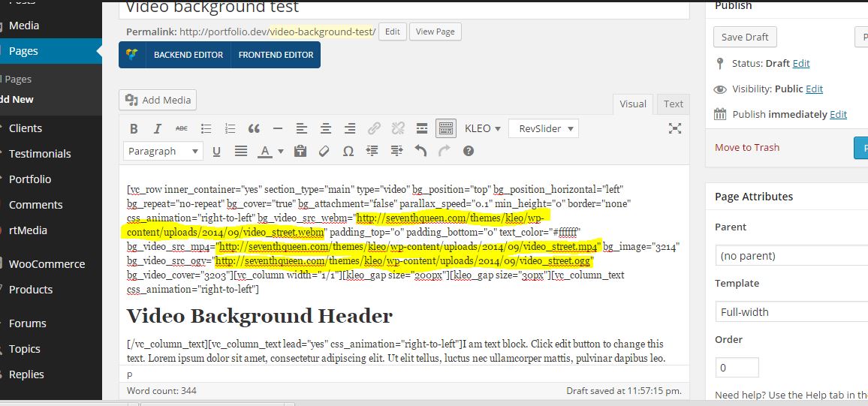868x406 pixels.
Task: Toggle underline formatting
Action: 216,151
